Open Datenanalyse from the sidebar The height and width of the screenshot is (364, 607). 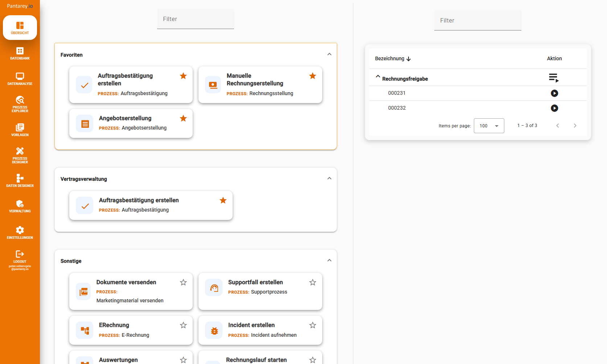click(20, 79)
